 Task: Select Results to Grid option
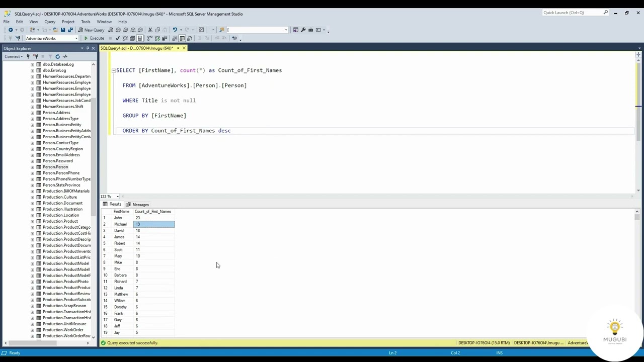[x=182, y=38]
